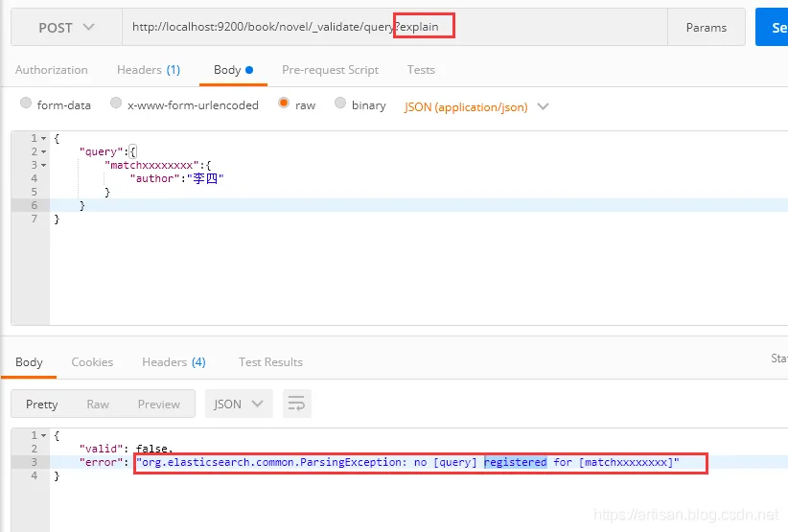Open the request Headers (1) tab
Viewport: 788px width, 532px height.
point(149,70)
